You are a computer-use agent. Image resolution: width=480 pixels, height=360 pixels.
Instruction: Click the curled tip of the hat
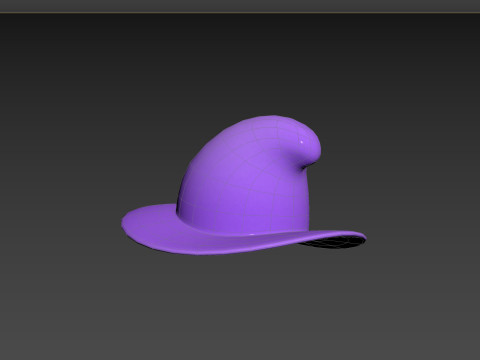(x=305, y=147)
